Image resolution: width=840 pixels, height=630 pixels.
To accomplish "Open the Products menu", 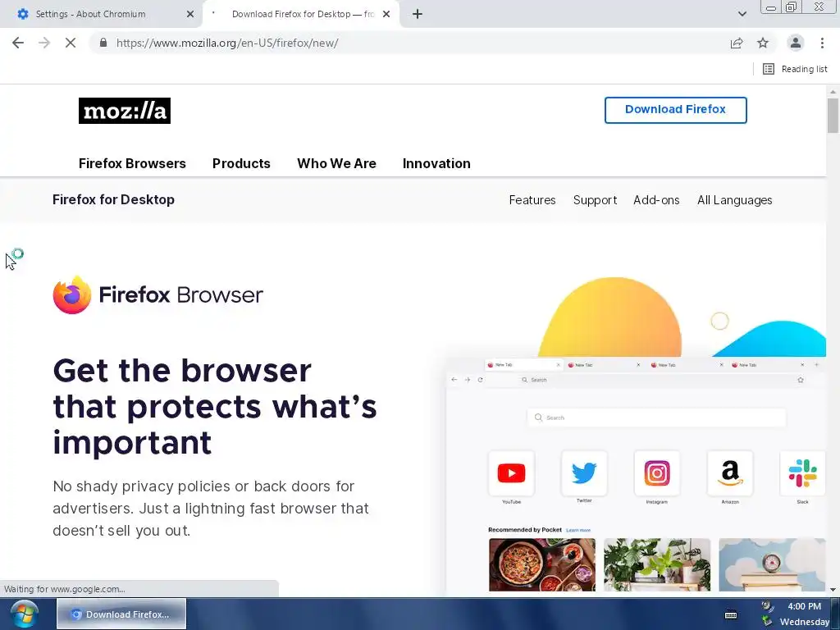I will tap(241, 163).
